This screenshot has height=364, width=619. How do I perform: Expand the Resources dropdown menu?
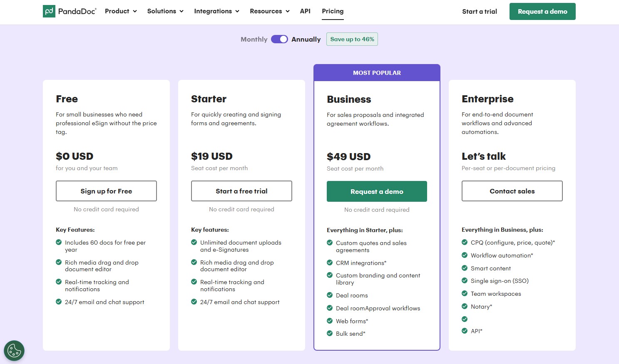(270, 11)
